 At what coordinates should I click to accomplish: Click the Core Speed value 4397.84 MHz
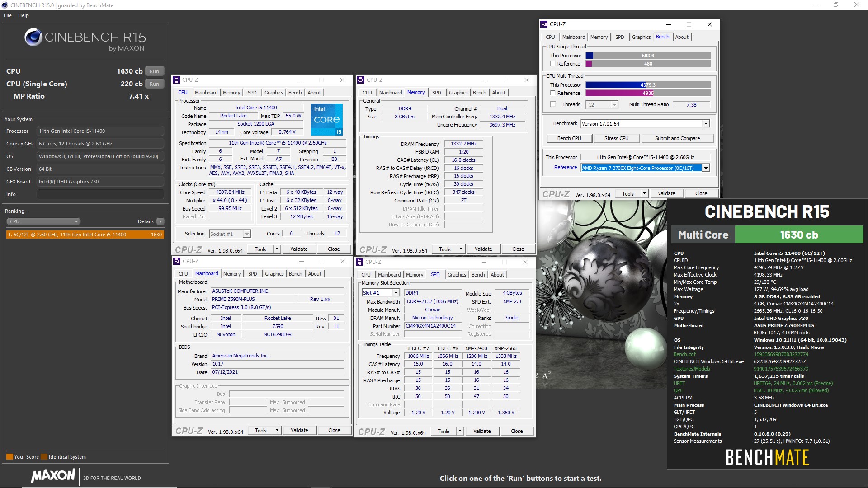pyautogui.click(x=230, y=192)
